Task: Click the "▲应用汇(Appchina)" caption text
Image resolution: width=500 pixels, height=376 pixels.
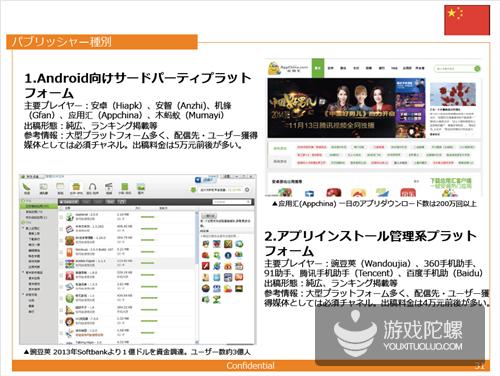Action: (374, 203)
